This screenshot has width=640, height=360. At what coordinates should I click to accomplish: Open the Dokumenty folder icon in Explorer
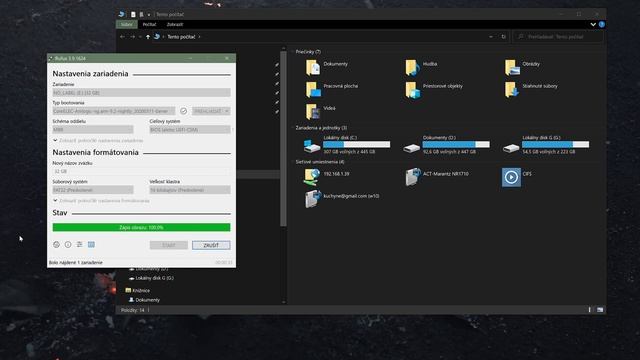313,67
